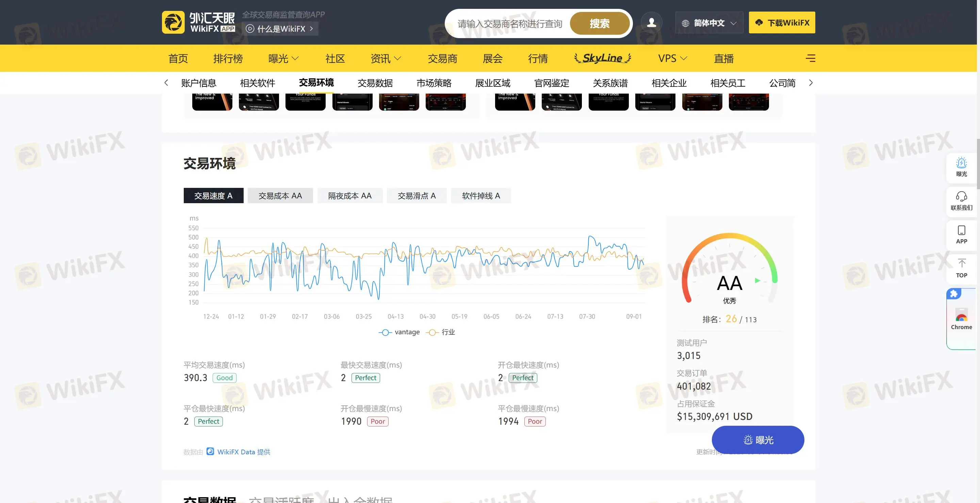This screenshot has height=503, width=980.
Task: Switch to the 相关企业 section tab
Action: (669, 83)
